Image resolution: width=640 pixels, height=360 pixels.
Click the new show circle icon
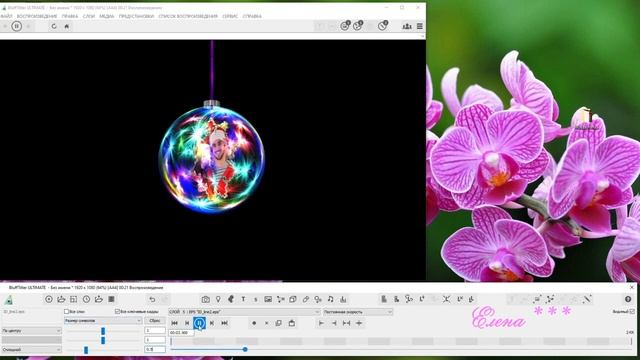point(49,299)
